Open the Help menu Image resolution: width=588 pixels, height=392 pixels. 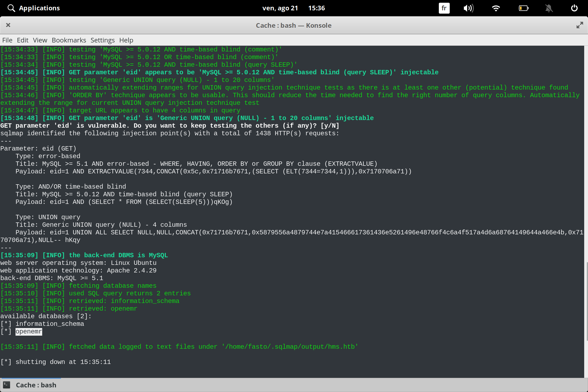tap(126, 40)
